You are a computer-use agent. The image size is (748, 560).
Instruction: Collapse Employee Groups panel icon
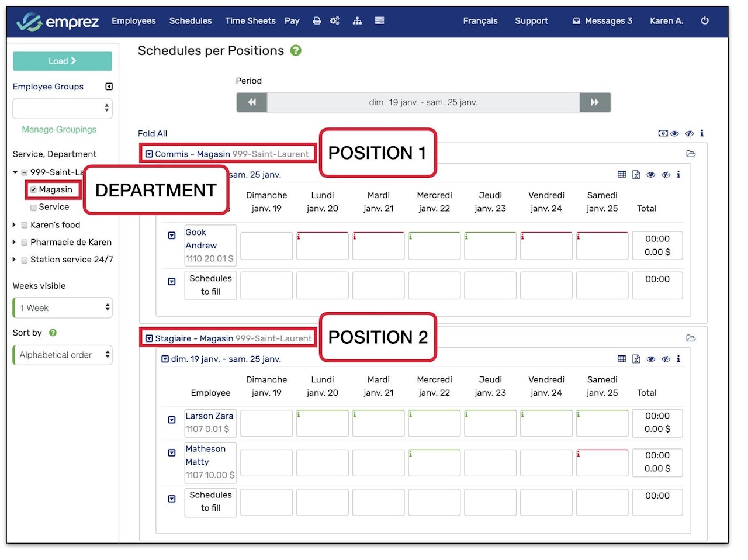click(x=109, y=87)
